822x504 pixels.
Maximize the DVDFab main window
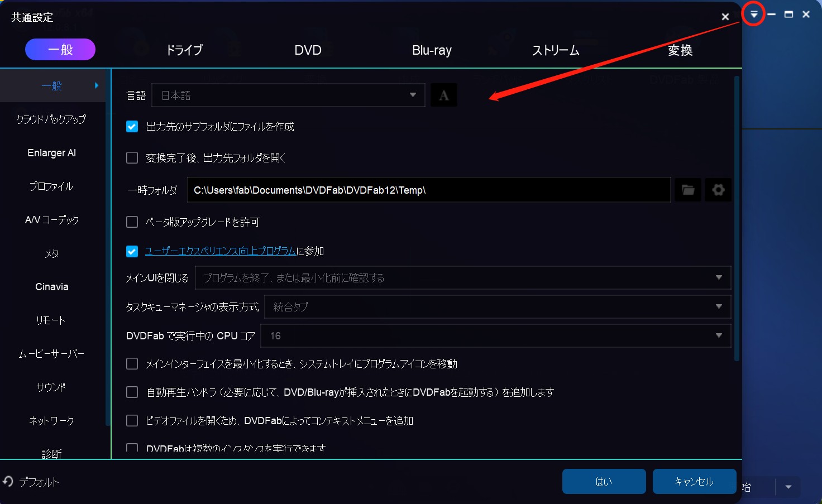tap(788, 15)
